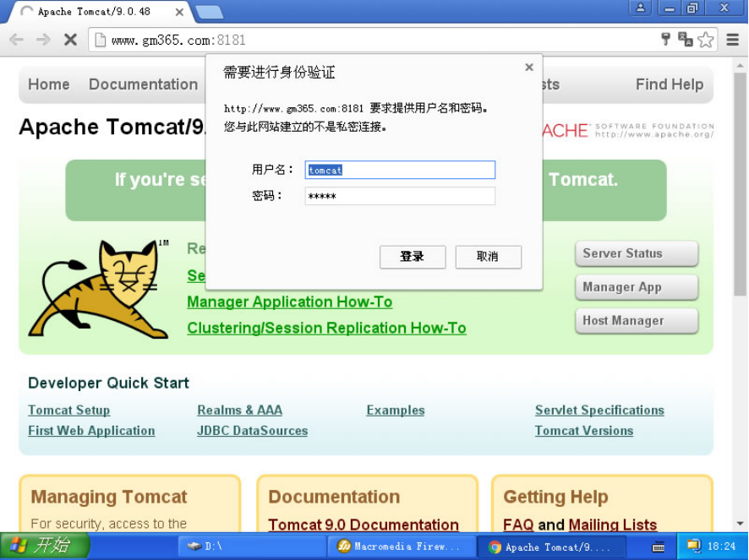
Task: Click the scrollbar down arrow
Action: click(x=740, y=524)
